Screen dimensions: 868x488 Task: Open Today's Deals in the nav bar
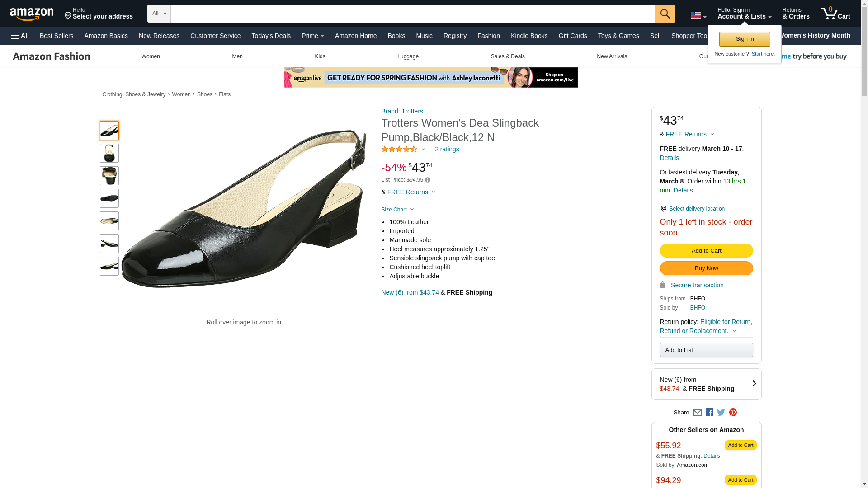pos(271,36)
